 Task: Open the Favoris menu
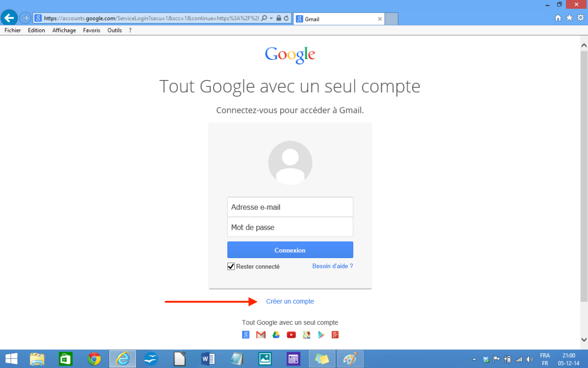point(92,30)
